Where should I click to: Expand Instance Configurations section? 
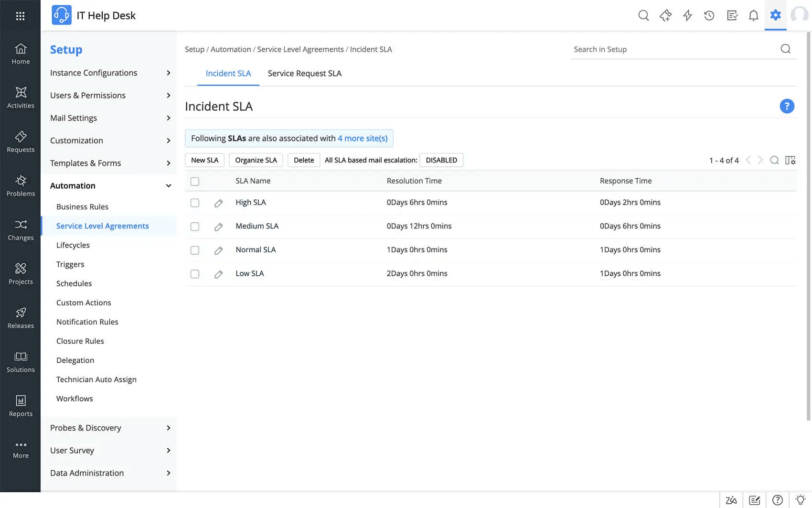click(x=110, y=73)
